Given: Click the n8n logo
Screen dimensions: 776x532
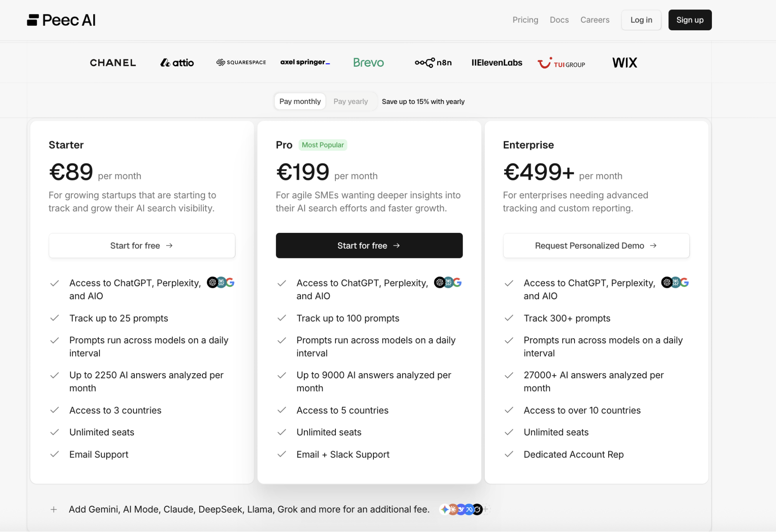Looking at the screenshot, I should pyautogui.click(x=433, y=62).
